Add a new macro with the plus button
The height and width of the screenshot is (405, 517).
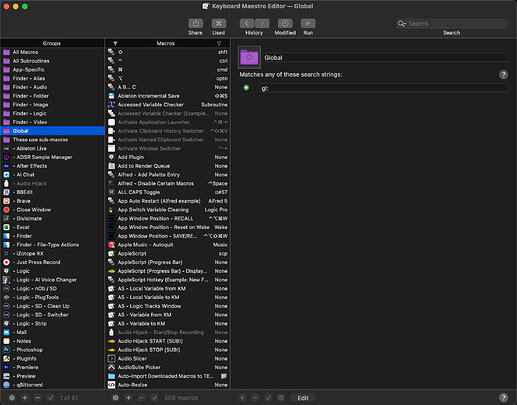(128, 398)
